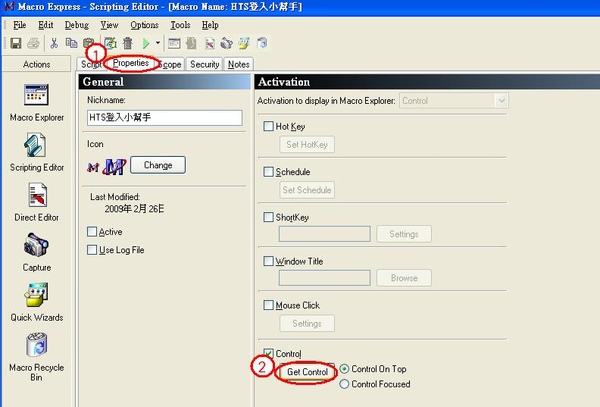The width and height of the screenshot is (600, 407).
Task: Click the toolbar Direct Editor icon
Action: (x=209, y=43)
